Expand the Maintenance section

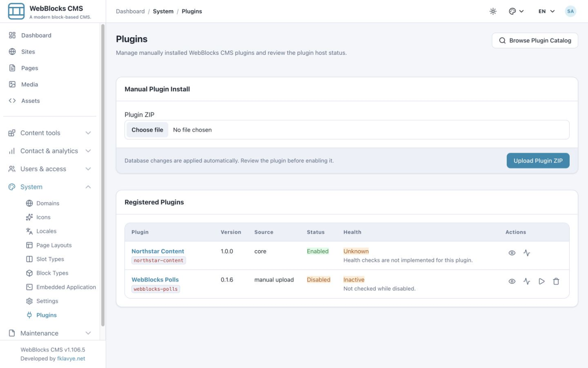coord(50,333)
